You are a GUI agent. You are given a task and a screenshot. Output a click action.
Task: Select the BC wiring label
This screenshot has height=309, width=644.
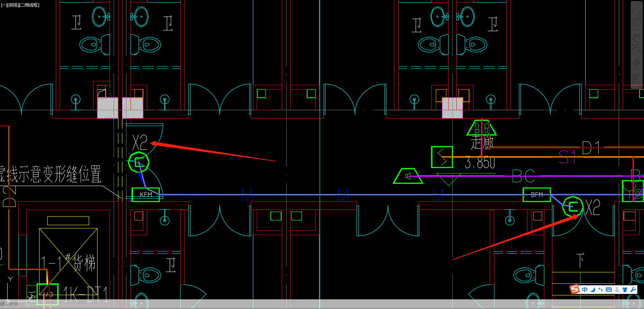[x=523, y=176]
